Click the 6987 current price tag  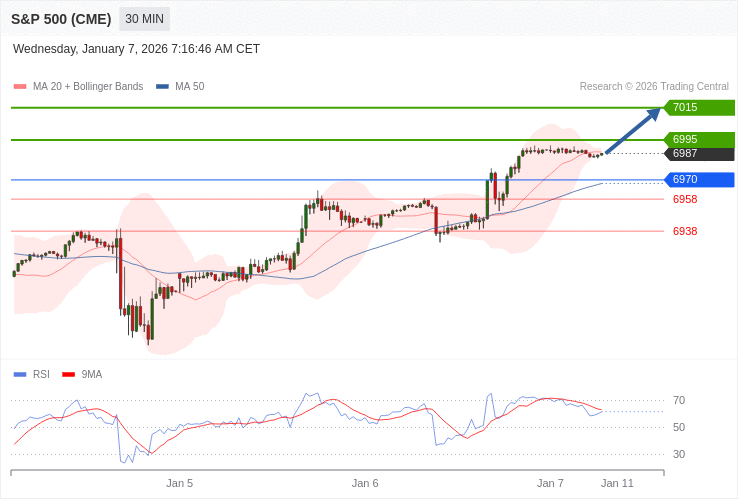pyautogui.click(x=699, y=153)
